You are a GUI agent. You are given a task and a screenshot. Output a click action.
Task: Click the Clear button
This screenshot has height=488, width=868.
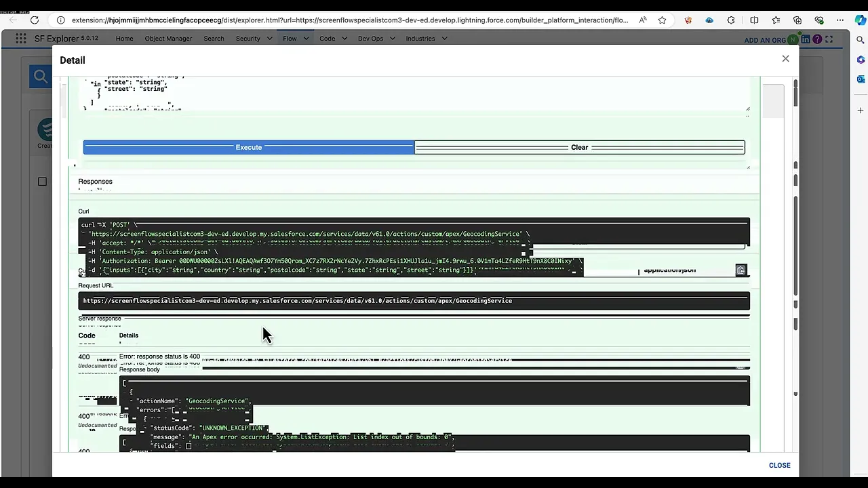[x=579, y=147]
